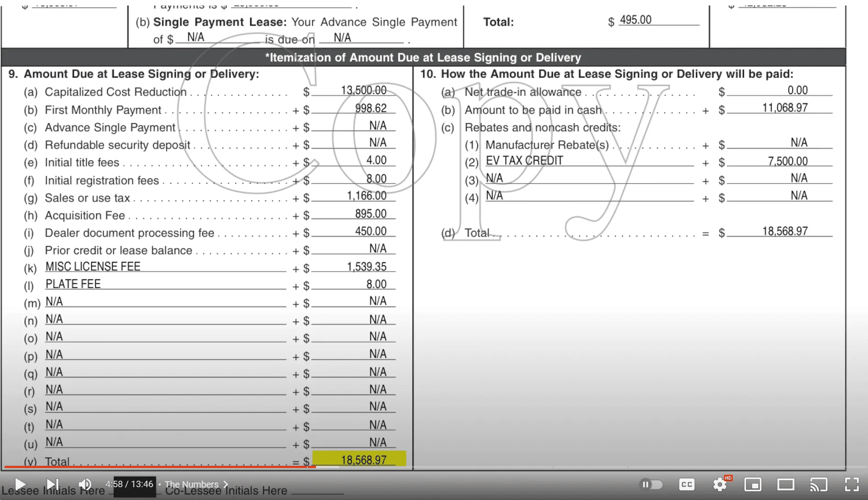Open the video settings gear

point(720,484)
